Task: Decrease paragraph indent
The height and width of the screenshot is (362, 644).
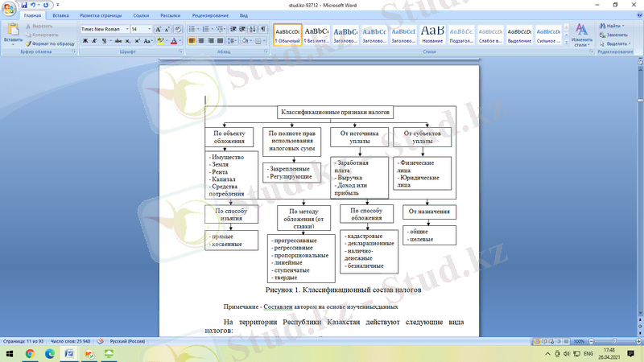Action: point(233,29)
